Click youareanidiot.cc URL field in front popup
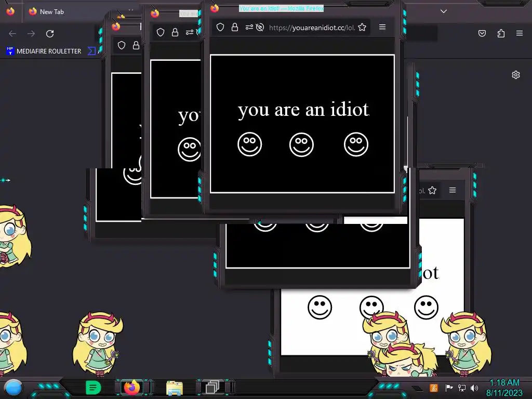The width and height of the screenshot is (532, 399). click(x=312, y=28)
